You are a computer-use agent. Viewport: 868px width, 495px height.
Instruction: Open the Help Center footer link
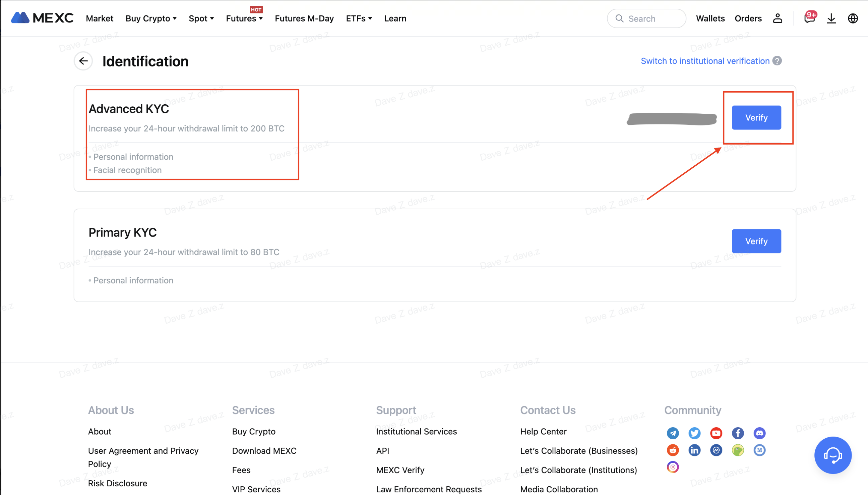(x=543, y=431)
